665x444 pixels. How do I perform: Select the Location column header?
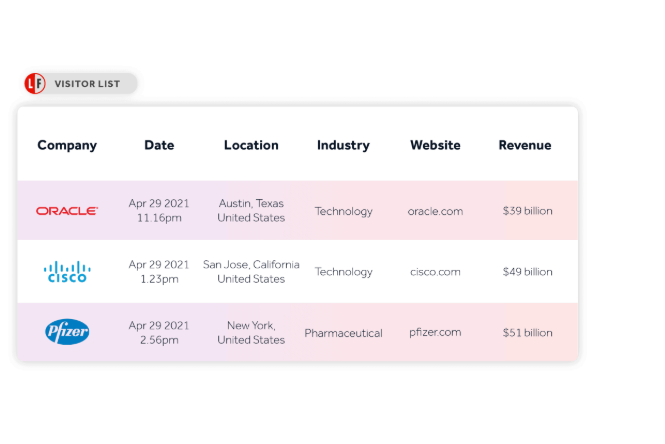[x=251, y=145]
